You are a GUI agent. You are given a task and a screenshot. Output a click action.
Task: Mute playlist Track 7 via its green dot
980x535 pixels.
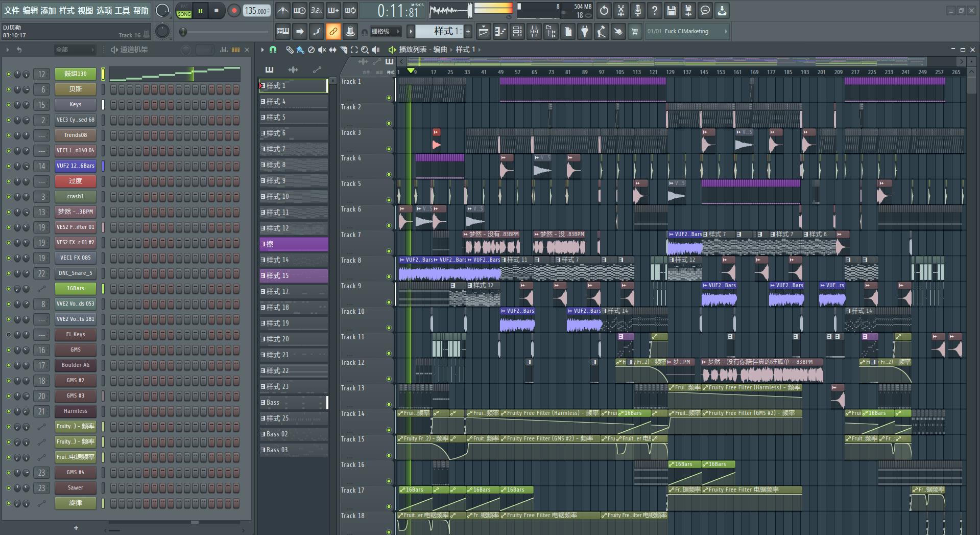[x=389, y=251]
